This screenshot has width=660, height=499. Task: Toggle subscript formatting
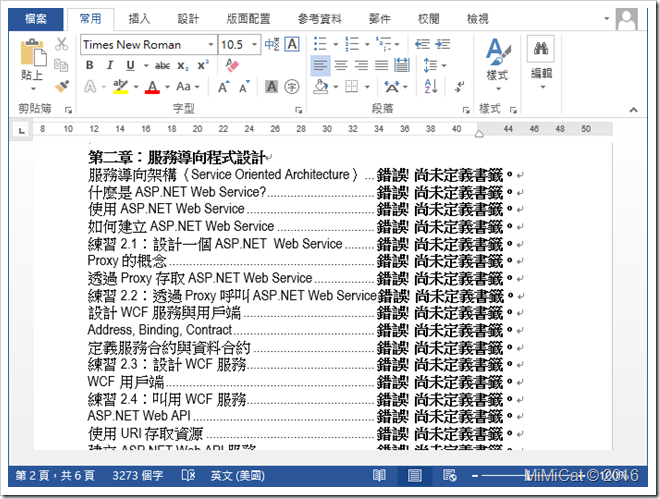183,66
